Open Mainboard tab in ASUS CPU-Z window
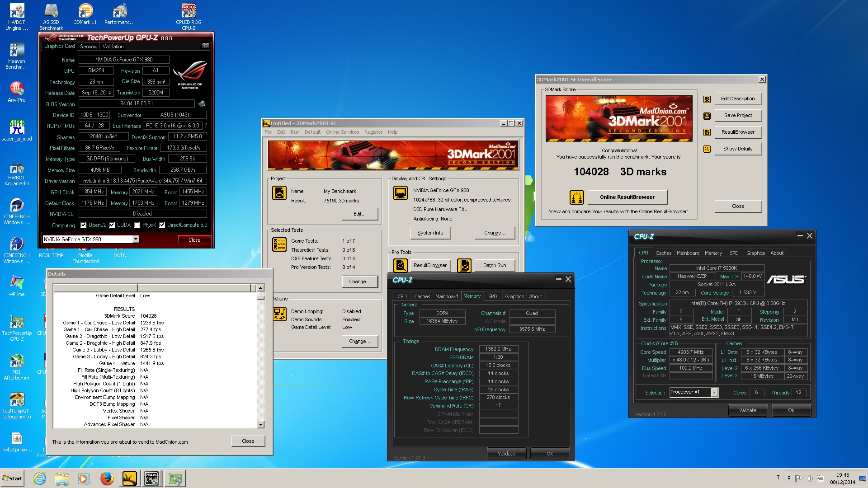 click(688, 253)
